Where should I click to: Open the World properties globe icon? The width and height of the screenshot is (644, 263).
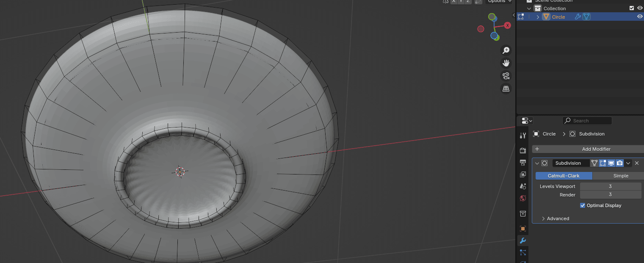coord(523,198)
